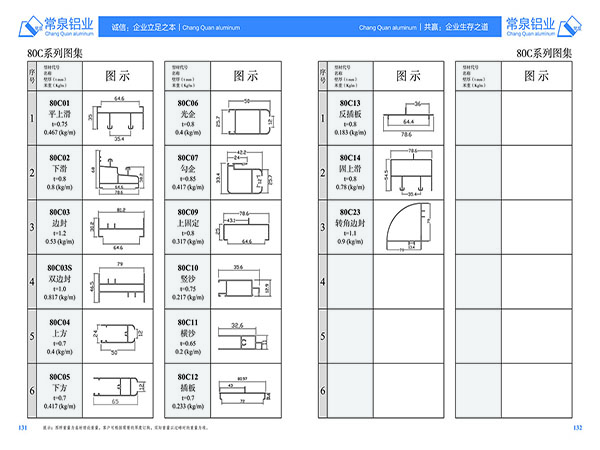Click the 80C06 profile drawing

[x=245, y=118]
